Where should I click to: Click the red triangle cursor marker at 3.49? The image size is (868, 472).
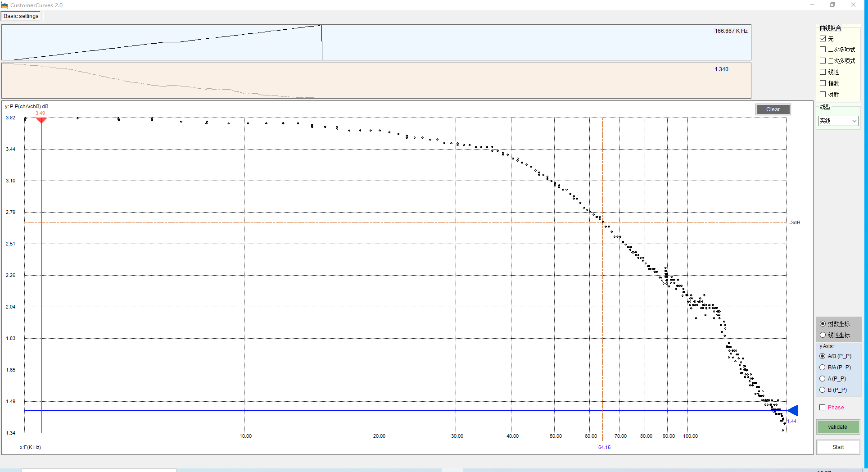41,120
